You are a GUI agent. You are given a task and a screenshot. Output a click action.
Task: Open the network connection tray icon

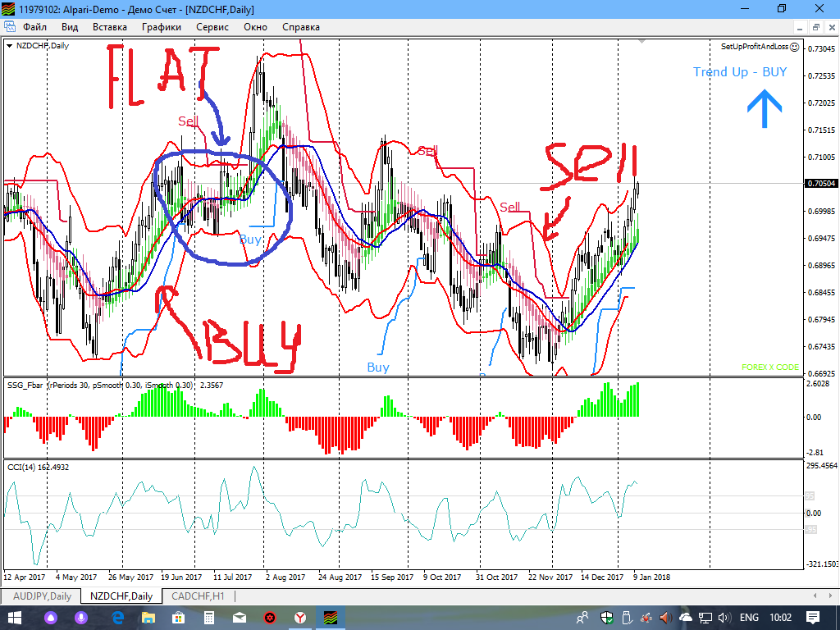(x=705, y=618)
